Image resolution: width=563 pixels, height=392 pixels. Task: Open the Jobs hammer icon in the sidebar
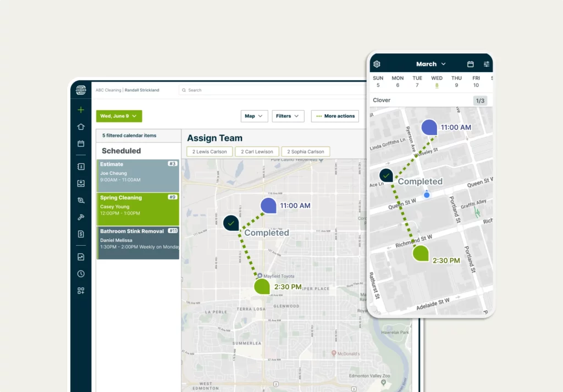[x=81, y=217]
